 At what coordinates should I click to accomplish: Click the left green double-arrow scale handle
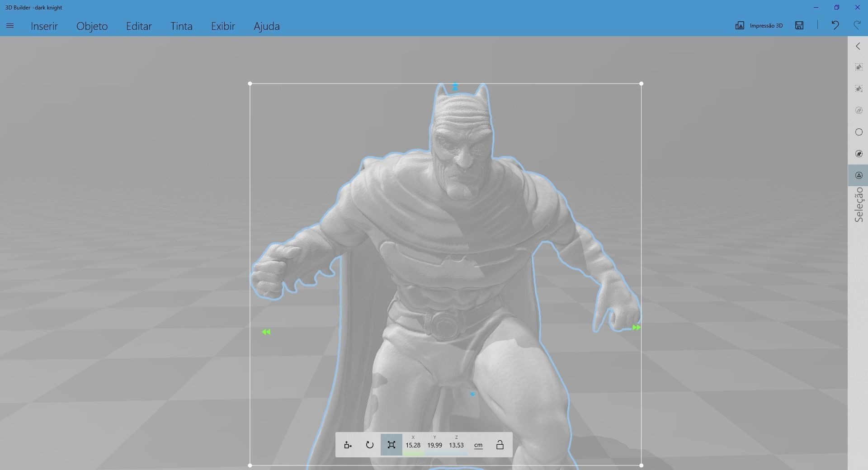(x=266, y=332)
